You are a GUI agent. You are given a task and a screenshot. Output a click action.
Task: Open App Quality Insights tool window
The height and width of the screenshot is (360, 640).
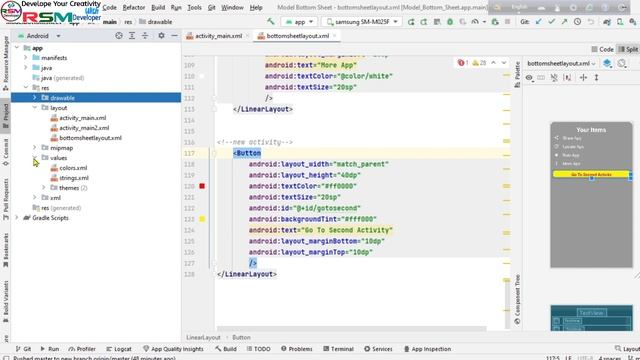(173, 349)
